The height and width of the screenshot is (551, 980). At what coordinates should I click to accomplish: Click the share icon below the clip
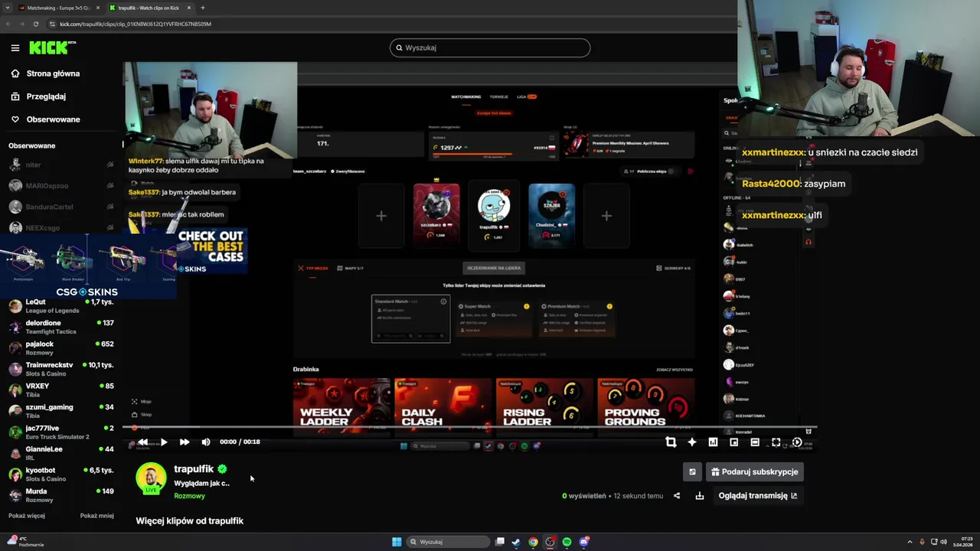tap(677, 496)
